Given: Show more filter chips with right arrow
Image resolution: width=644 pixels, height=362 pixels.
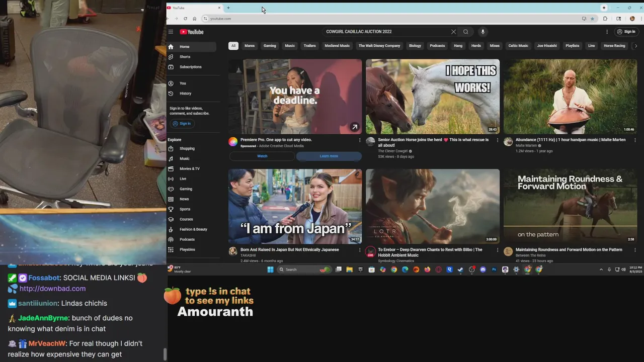Looking at the screenshot, I should pyautogui.click(x=635, y=46).
